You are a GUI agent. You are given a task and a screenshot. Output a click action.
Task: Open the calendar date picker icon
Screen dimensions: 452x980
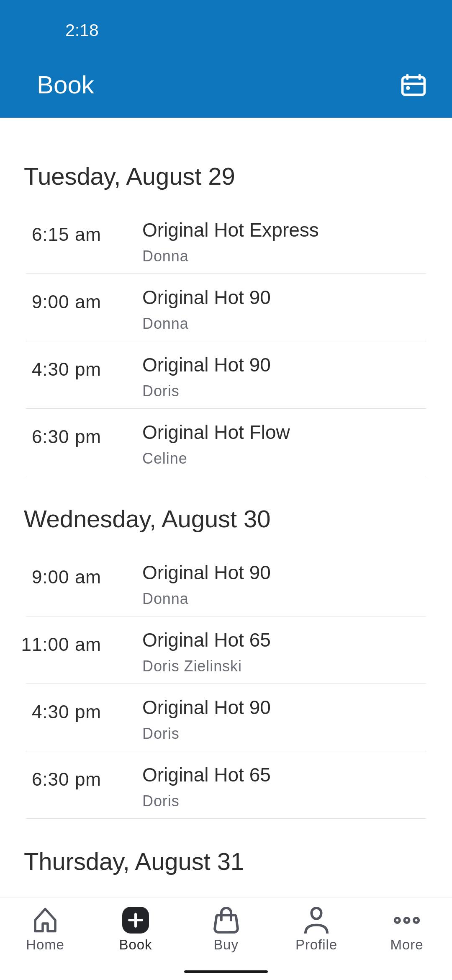[413, 85]
